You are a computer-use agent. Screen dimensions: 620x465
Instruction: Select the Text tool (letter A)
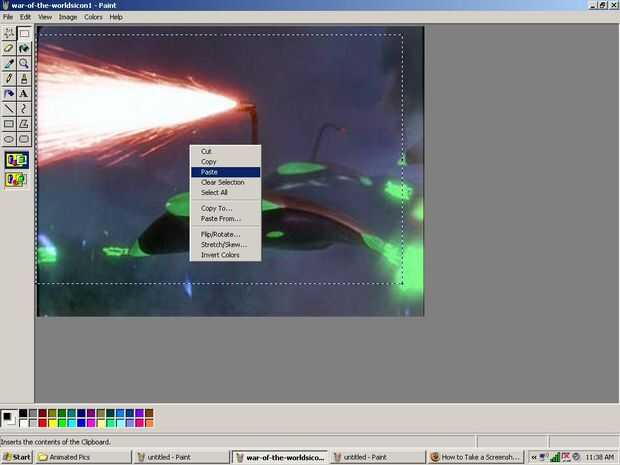click(x=24, y=94)
